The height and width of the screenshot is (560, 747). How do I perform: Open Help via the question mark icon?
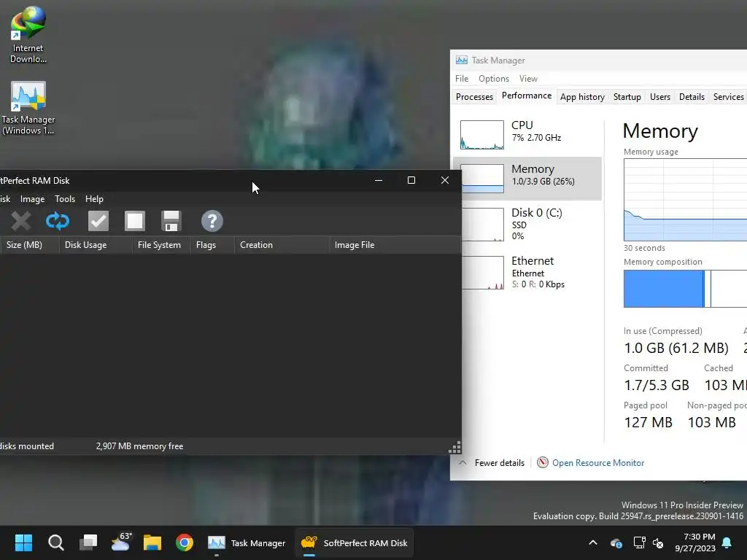tap(212, 221)
